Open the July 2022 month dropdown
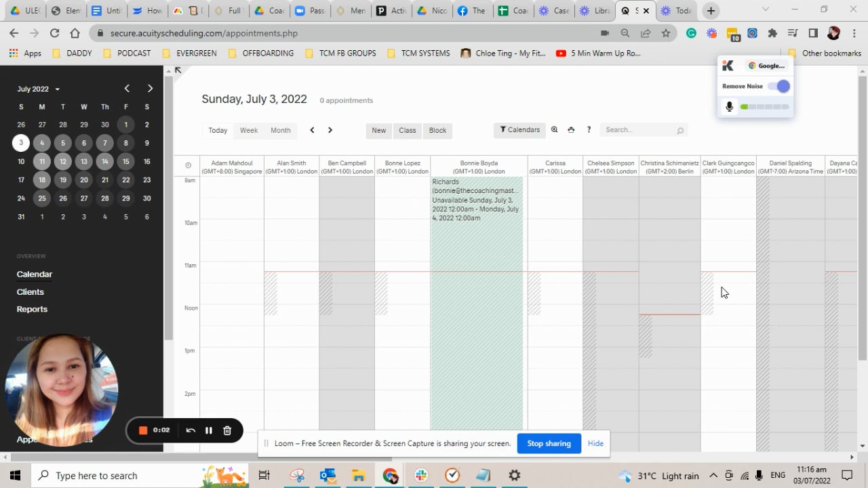The width and height of the screenshot is (868, 488). pyautogui.click(x=38, y=89)
